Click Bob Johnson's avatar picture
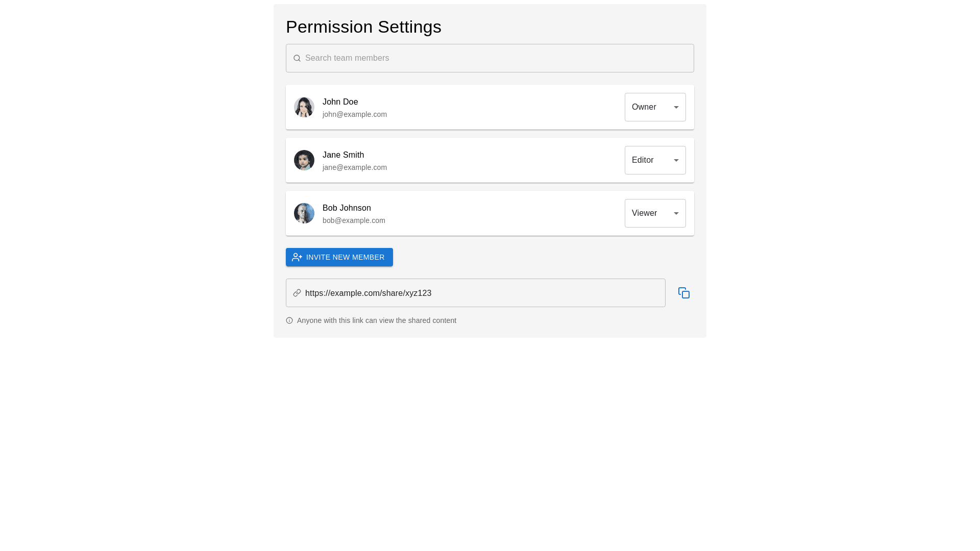The width and height of the screenshot is (980, 551). point(304,213)
